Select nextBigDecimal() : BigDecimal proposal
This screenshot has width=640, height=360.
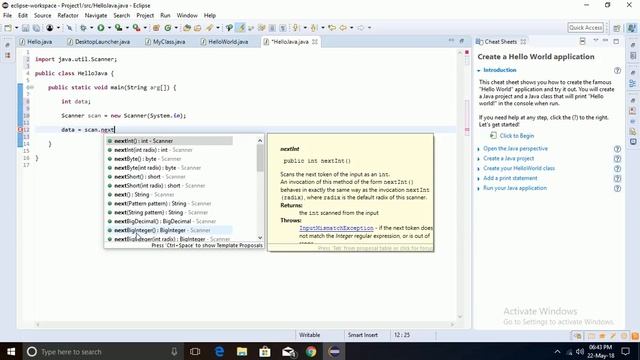169,221
